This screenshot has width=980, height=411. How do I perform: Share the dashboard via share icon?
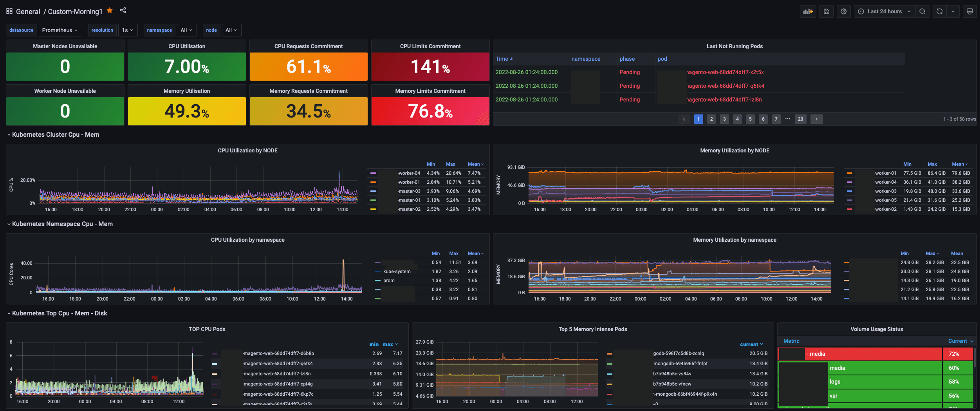[x=123, y=11]
